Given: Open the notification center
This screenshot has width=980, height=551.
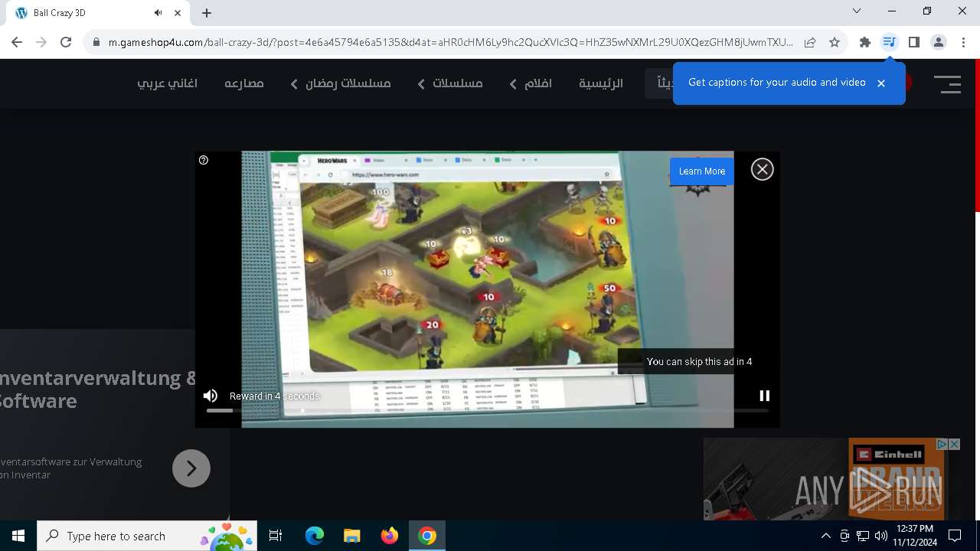Looking at the screenshot, I should tap(955, 536).
